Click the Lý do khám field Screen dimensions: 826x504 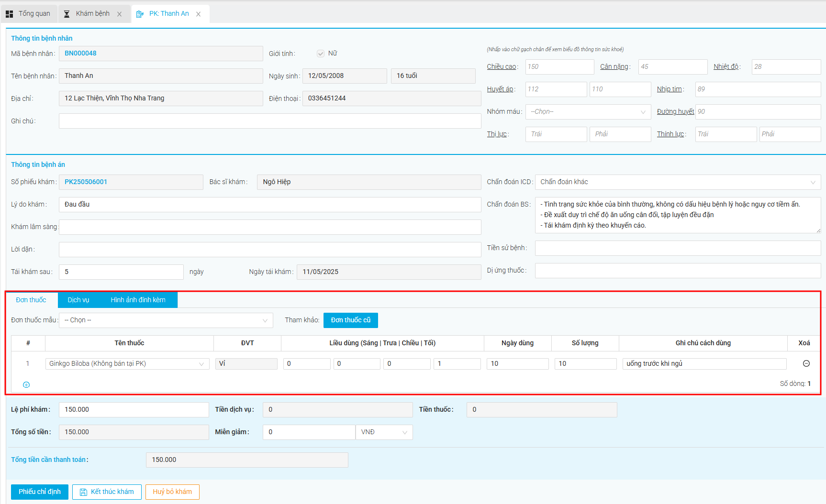point(270,204)
